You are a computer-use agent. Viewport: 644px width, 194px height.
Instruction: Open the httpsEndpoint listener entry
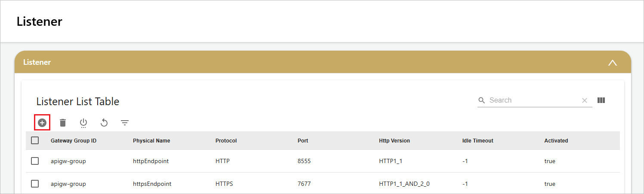pos(152,184)
